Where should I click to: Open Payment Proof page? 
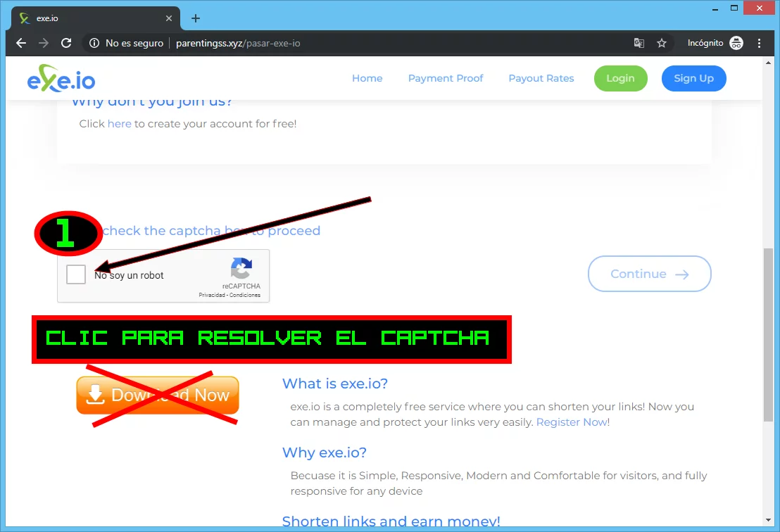tap(446, 78)
